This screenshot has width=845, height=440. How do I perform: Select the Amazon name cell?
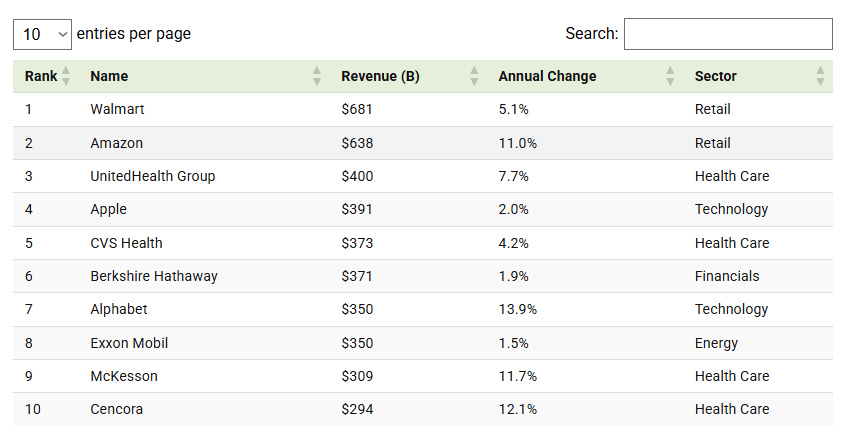pos(116,143)
